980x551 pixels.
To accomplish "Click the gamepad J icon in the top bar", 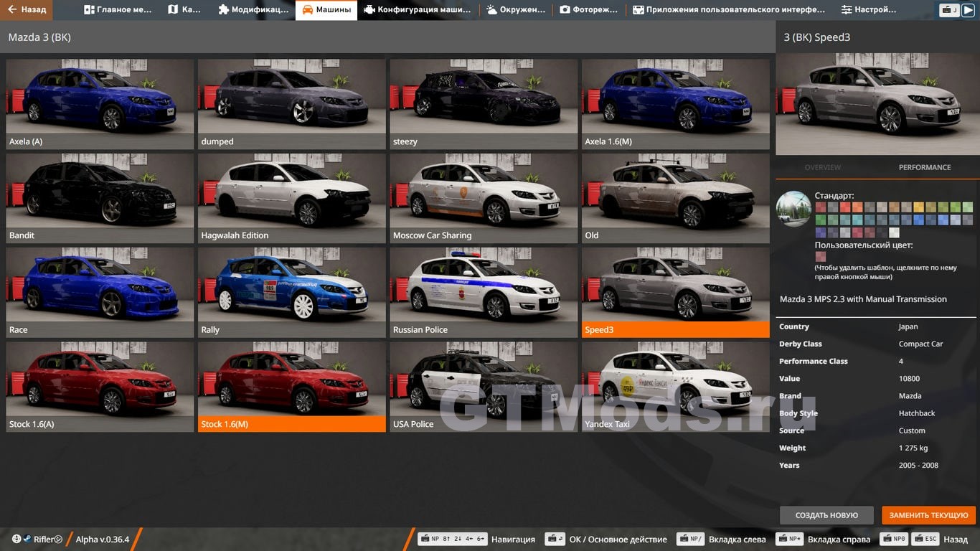I will (x=949, y=10).
